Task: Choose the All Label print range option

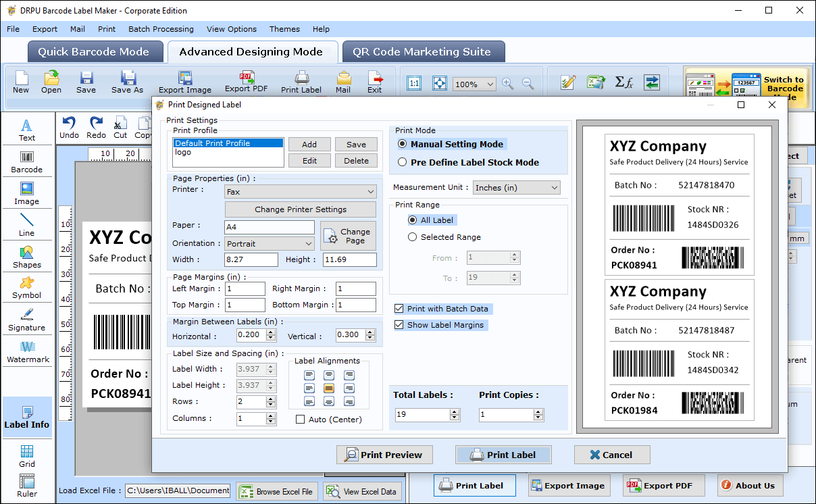Action: (x=412, y=220)
